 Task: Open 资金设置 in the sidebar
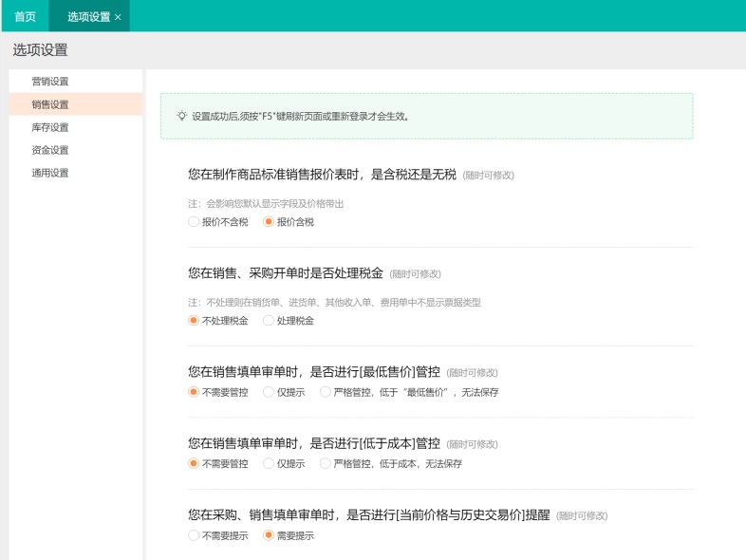50,150
